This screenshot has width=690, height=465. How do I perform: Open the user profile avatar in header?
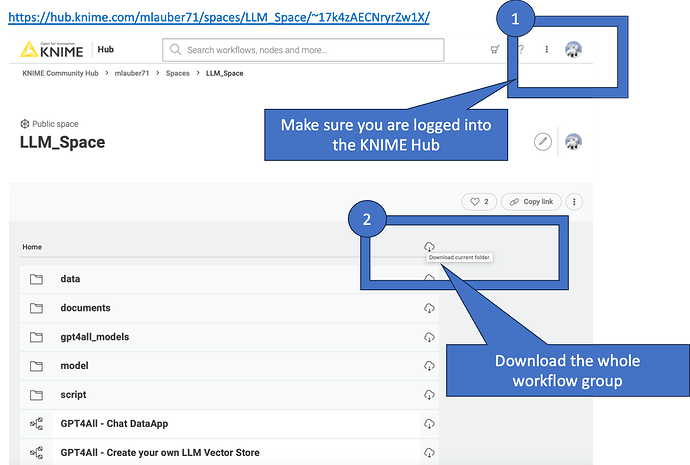tap(573, 49)
